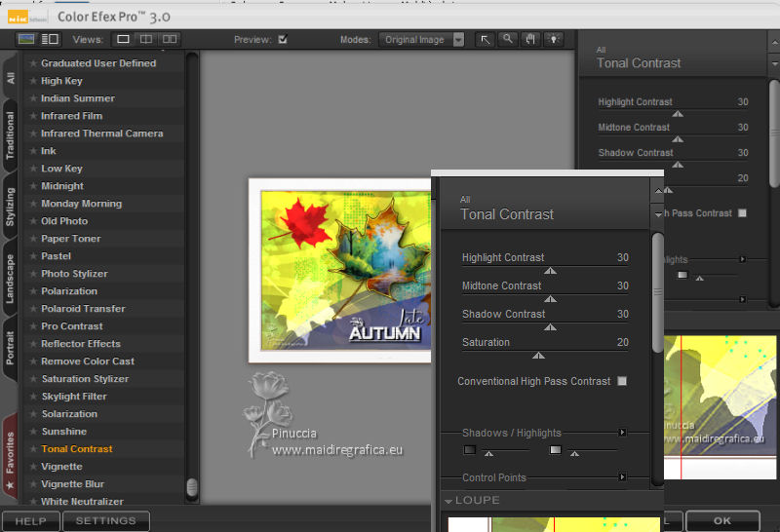
Task: Click the filter list scrollbar thumb
Action: (x=192, y=487)
